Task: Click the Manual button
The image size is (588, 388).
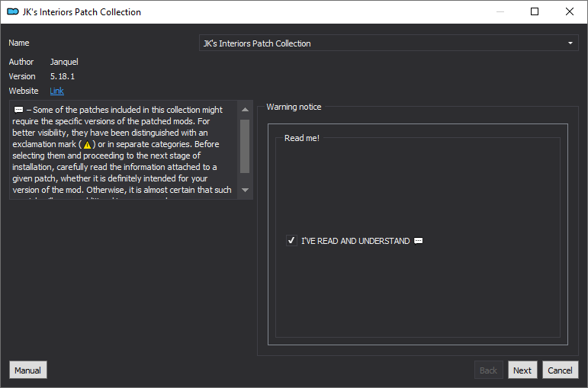Action: click(x=28, y=370)
